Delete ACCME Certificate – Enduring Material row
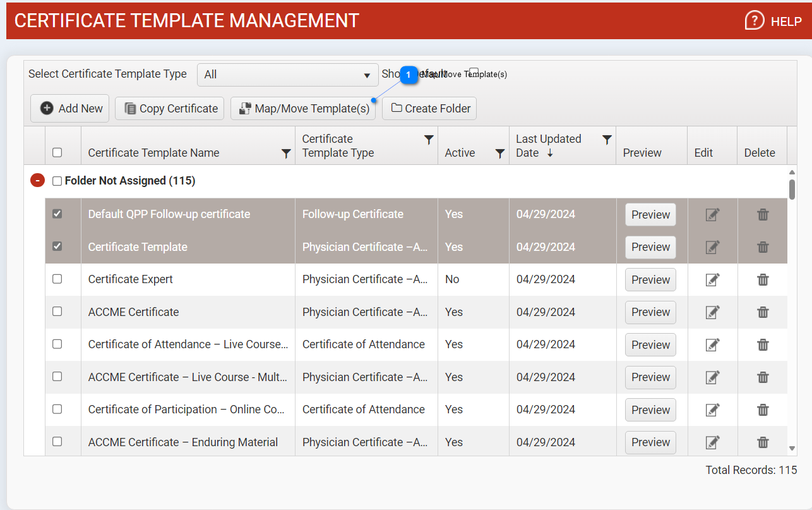Image resolution: width=812 pixels, height=510 pixels. pyautogui.click(x=763, y=442)
